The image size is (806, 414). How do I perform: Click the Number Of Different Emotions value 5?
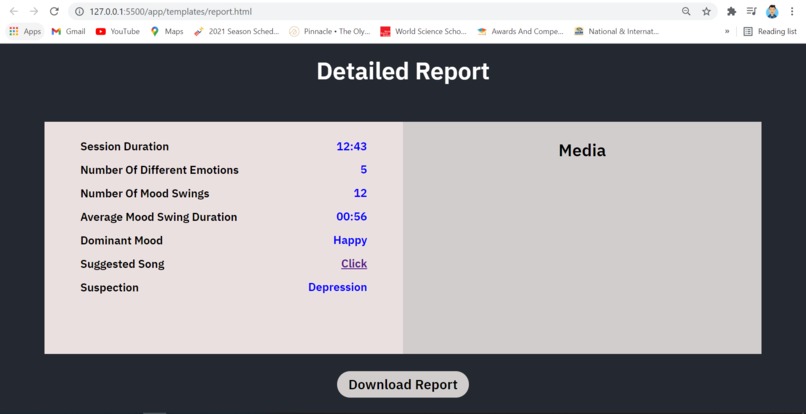point(363,170)
